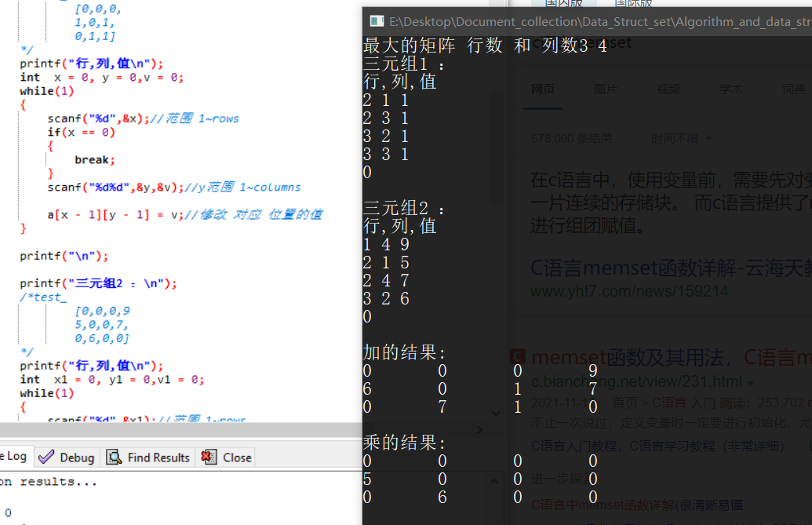Switch to the Find Results tab

tap(148, 458)
